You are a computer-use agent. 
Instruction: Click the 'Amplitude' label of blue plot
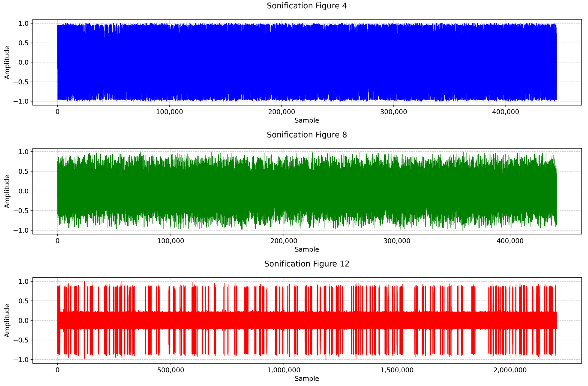point(7,62)
